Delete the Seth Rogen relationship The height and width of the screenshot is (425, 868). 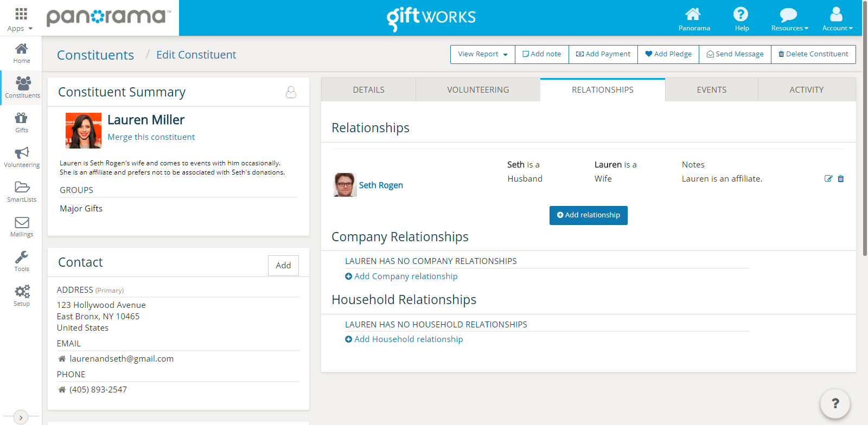point(841,179)
